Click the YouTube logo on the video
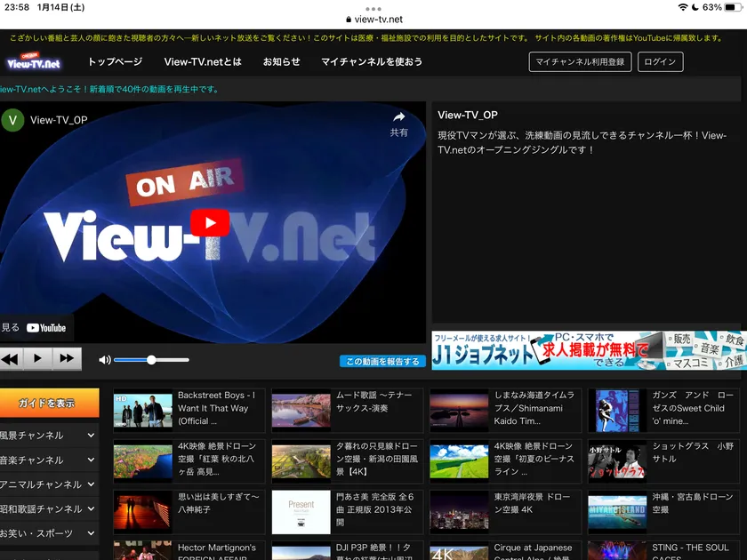The height and width of the screenshot is (560, 747). click(45, 328)
